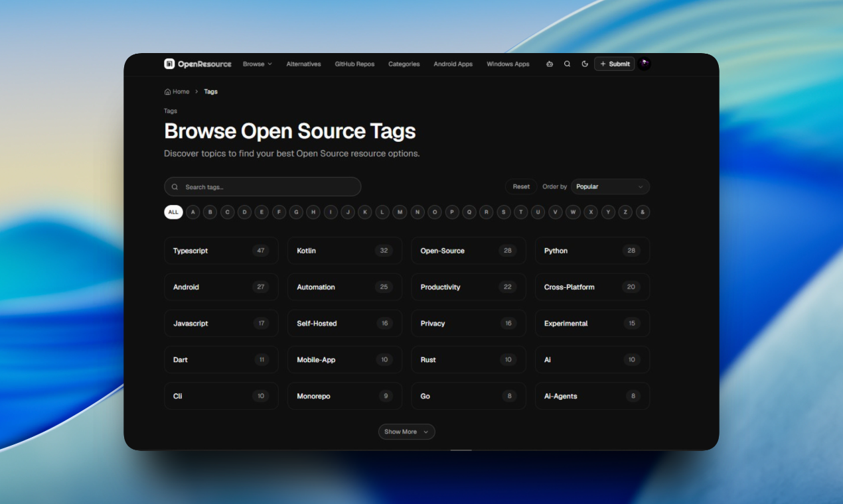Screen dimensions: 843x504
Task: Open the Android tag card
Action: point(221,287)
